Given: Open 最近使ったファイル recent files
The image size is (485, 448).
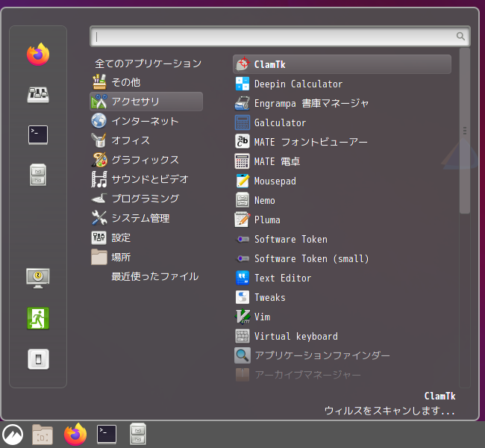Looking at the screenshot, I should [146, 276].
